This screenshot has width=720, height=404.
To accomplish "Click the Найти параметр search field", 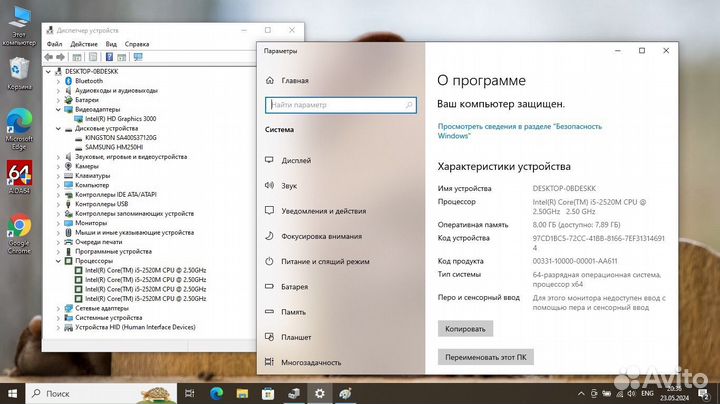I will pyautogui.click(x=341, y=105).
